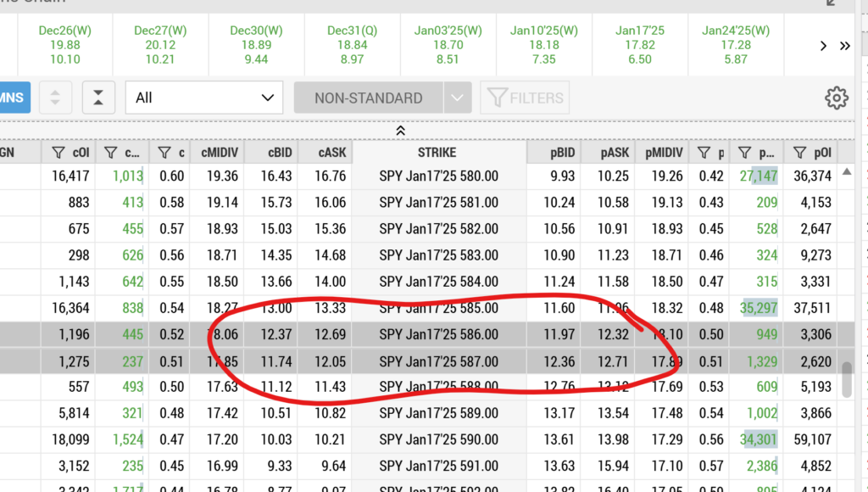Click the NON-STANDARD button

(368, 98)
